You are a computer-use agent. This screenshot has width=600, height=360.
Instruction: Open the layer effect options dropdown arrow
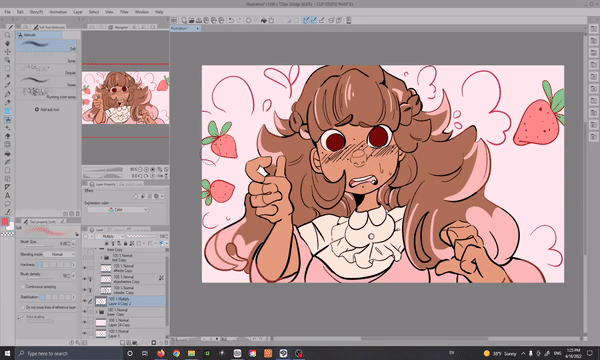tap(162, 196)
